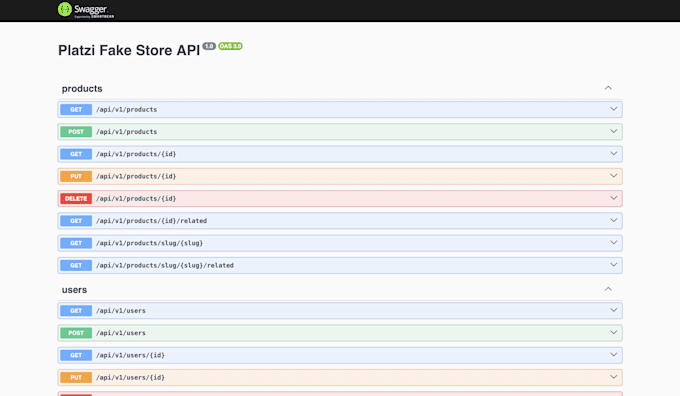
Task: Expand DELETE /api/v1/products/{id} arrow
Action: pos(613,198)
